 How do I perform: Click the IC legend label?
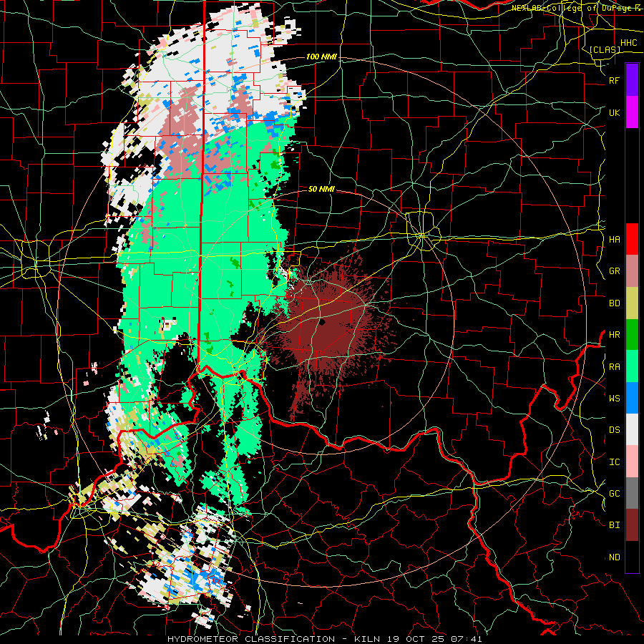tap(614, 462)
